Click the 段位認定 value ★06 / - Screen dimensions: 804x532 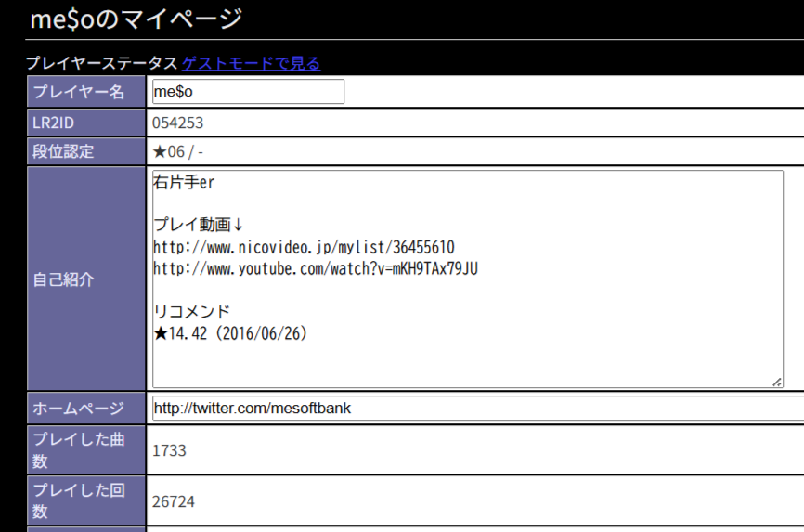178,152
